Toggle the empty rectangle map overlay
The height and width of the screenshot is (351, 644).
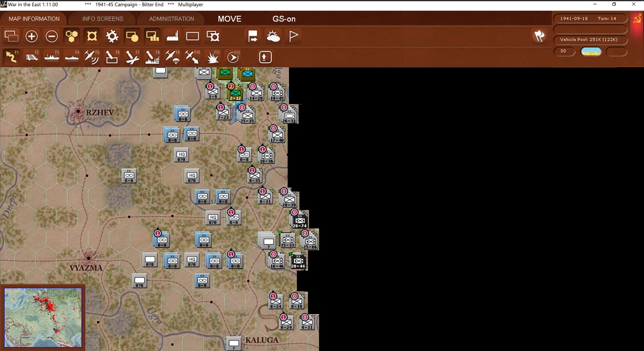pos(192,36)
